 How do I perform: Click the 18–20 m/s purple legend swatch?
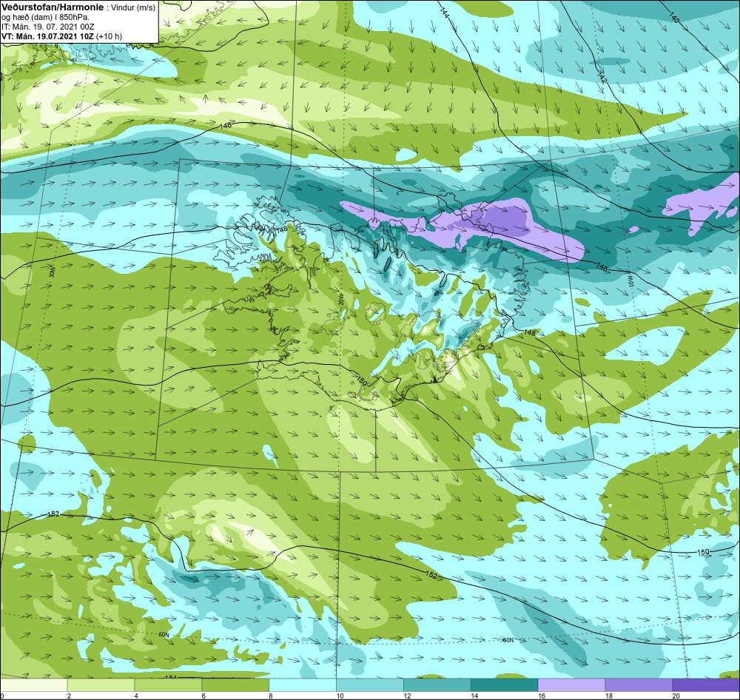(639, 684)
